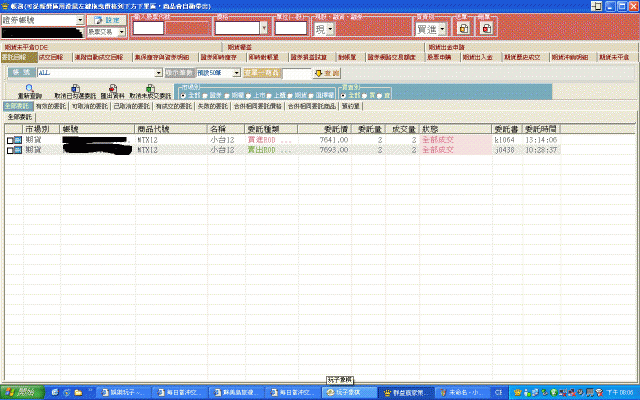Select the 全部 radio under 買賣別

[343, 96]
